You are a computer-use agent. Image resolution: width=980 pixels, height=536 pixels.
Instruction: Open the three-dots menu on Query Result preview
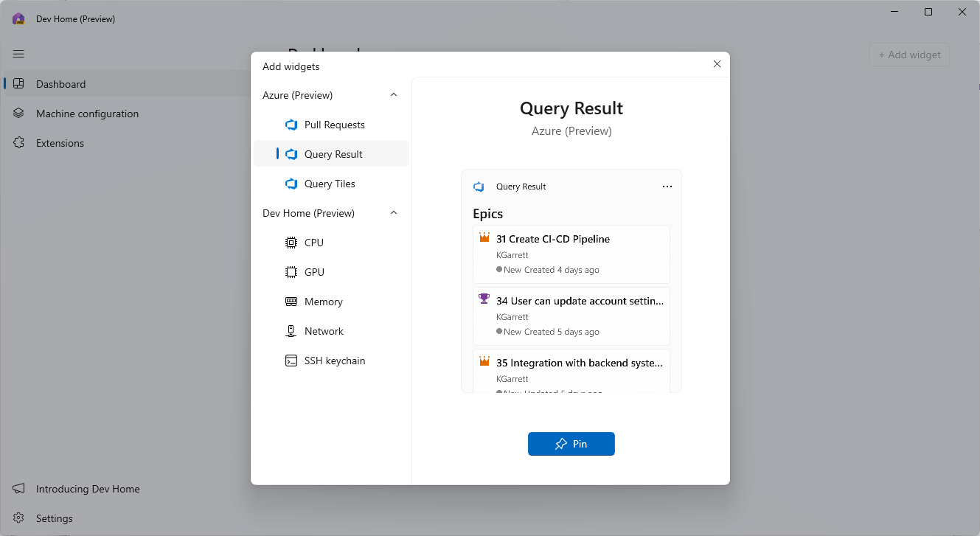[667, 187]
